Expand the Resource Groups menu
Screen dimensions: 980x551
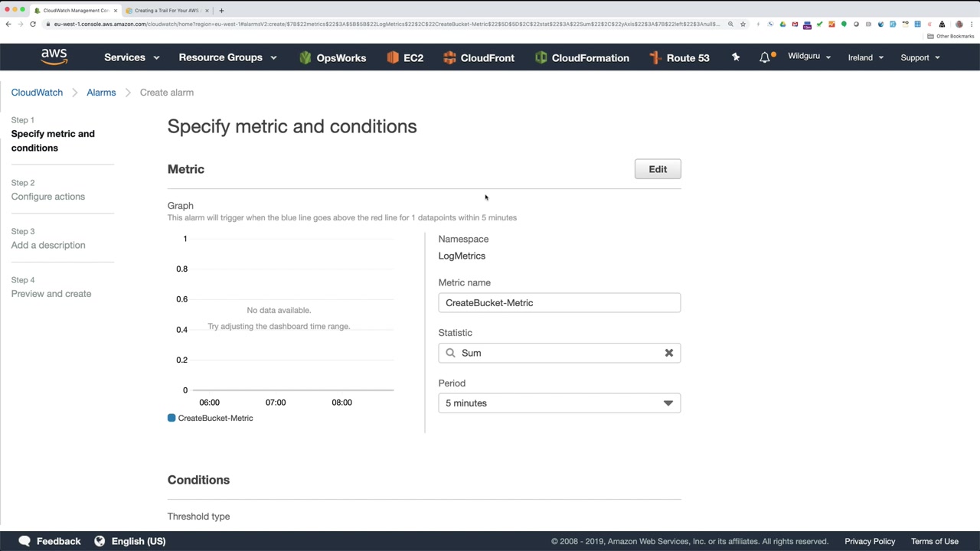coord(227,57)
